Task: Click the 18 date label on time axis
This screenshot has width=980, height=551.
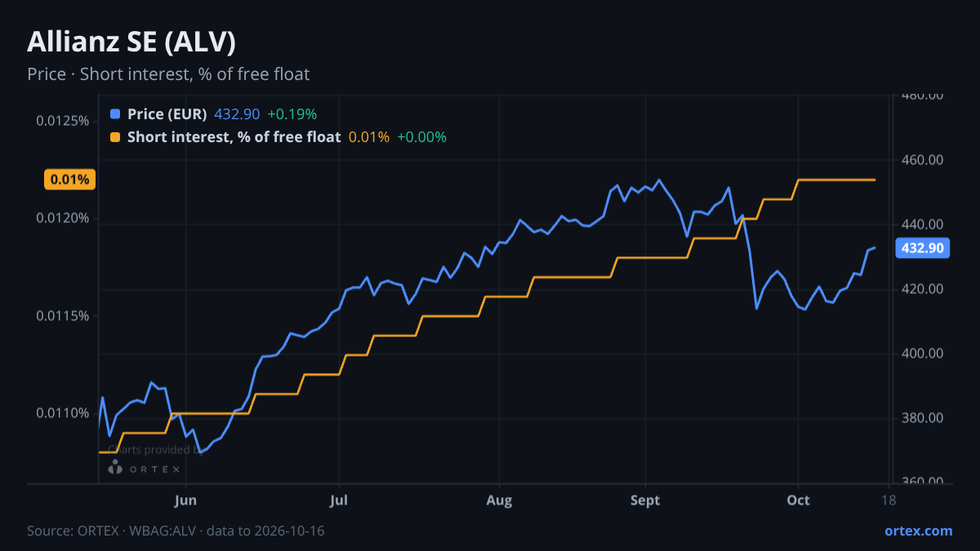Action: 889,500
